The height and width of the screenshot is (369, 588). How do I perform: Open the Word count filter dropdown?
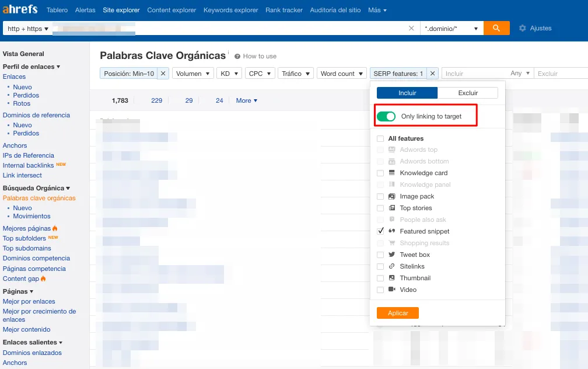coord(342,74)
